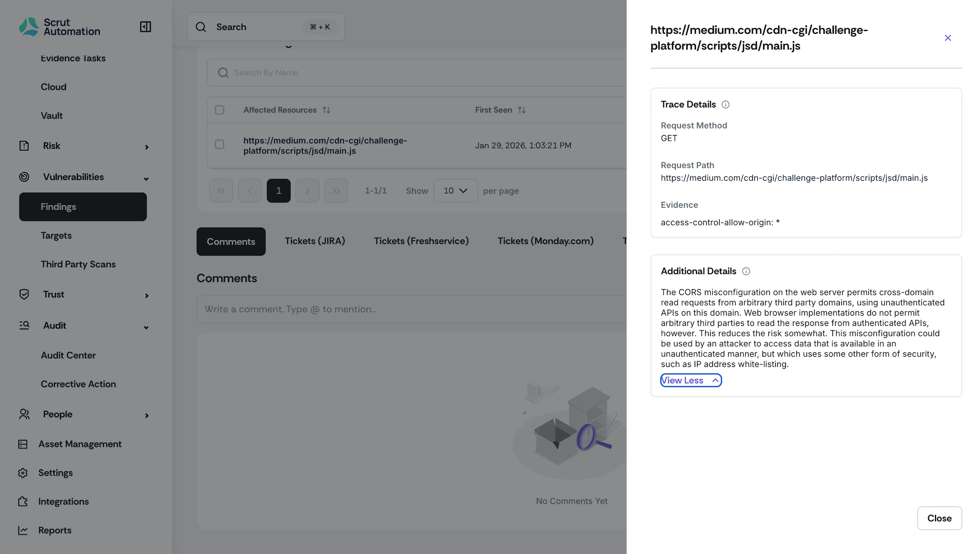Click the Audit sidebar icon
The width and height of the screenshot is (980, 554).
(24, 325)
